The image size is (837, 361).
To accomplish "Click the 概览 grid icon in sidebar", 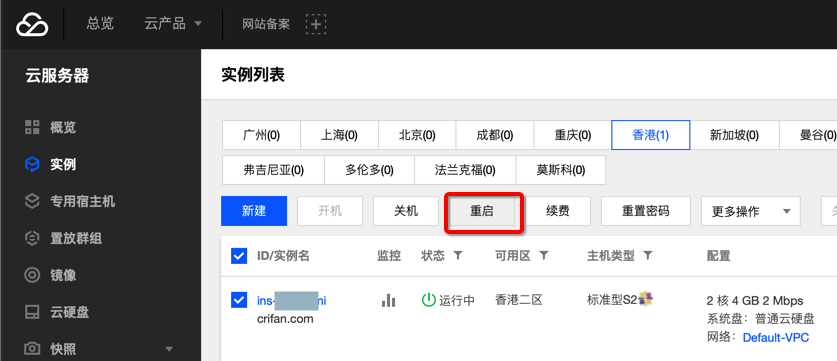I will pyautogui.click(x=32, y=127).
